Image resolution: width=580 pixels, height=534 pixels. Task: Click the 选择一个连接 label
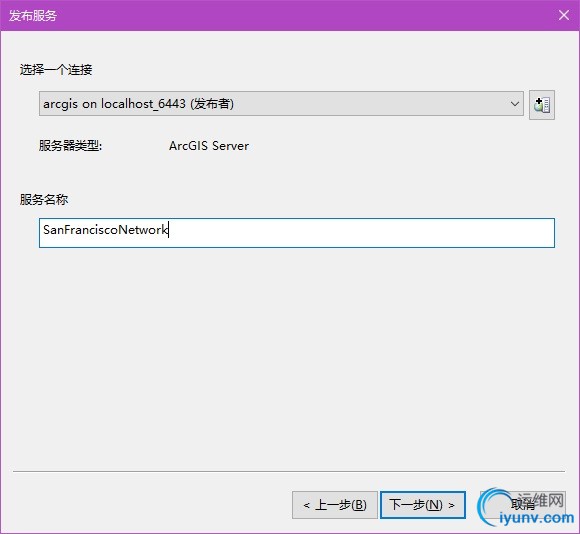56,69
